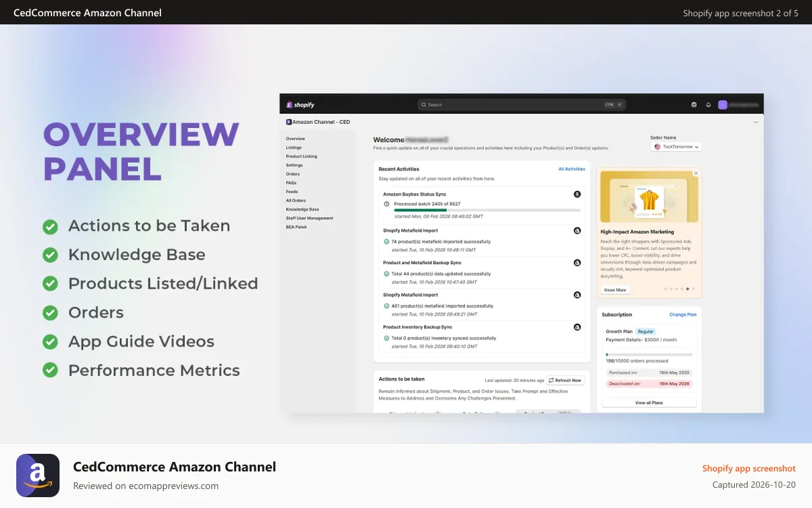Click the 'Subscription' heading
The image size is (812, 508).
pyautogui.click(x=616, y=315)
